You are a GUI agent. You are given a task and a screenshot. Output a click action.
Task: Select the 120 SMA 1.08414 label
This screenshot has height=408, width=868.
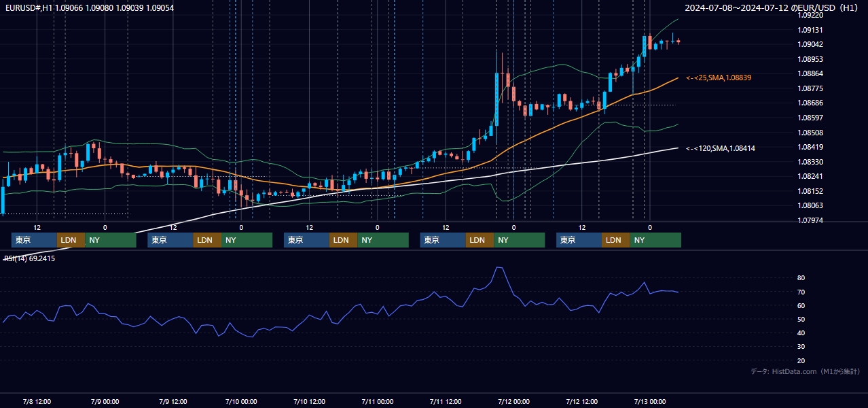(x=721, y=148)
